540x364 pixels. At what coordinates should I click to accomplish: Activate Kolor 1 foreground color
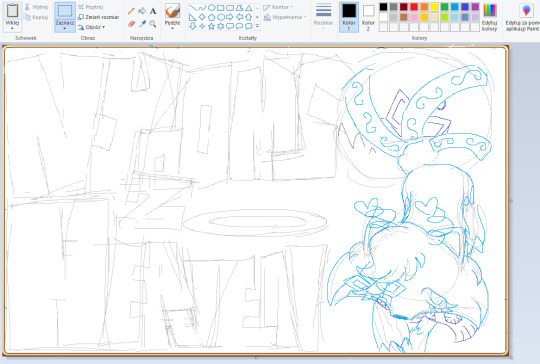click(349, 17)
